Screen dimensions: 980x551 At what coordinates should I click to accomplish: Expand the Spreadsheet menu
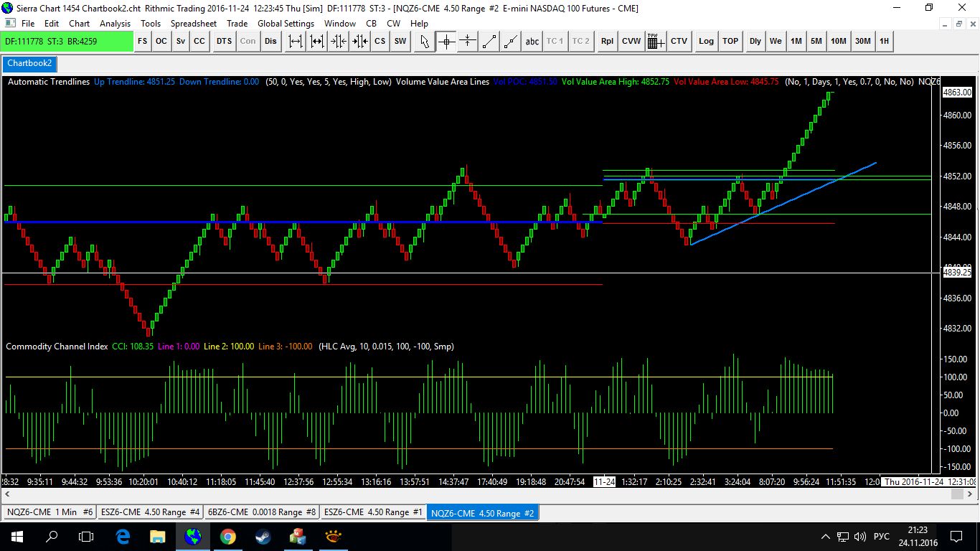[193, 24]
